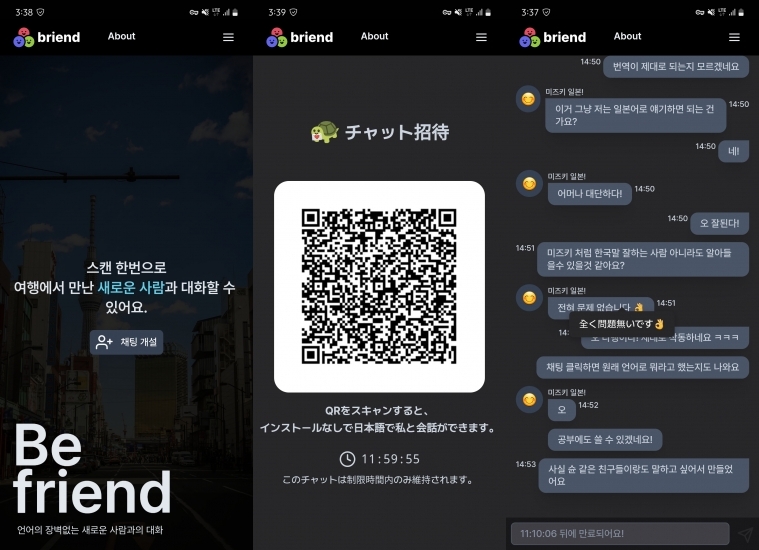Tap the smiley avatar beside 어머나 대단하다!
759x550 pixels.
(x=528, y=183)
